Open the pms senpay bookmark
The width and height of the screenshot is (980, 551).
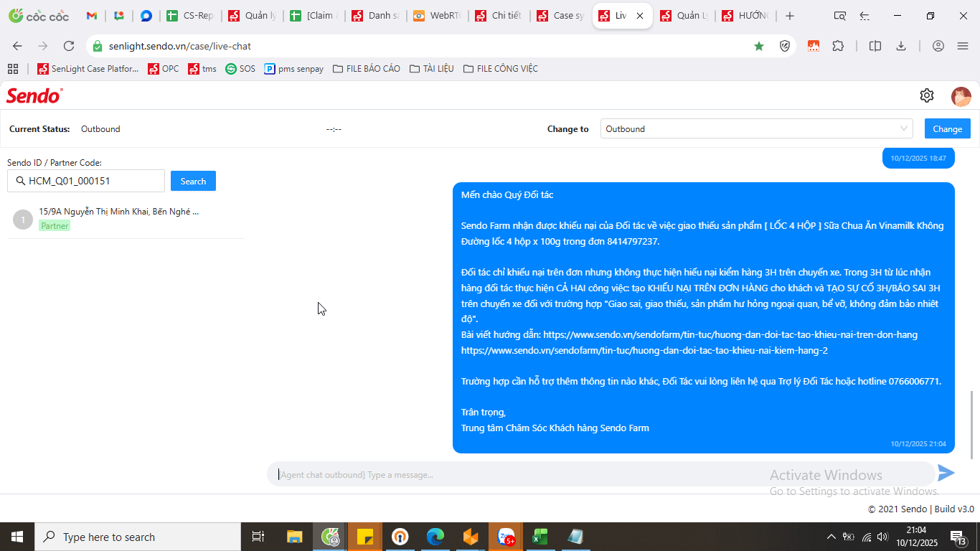[294, 69]
